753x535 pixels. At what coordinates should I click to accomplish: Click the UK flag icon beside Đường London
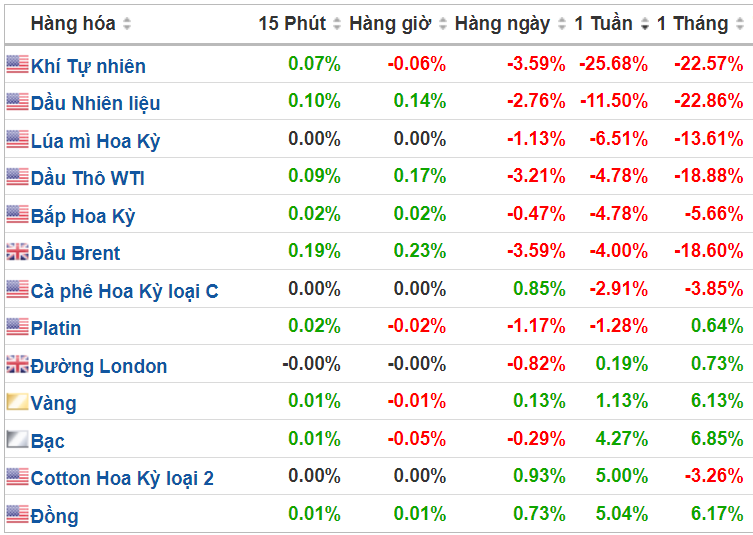[17, 364]
